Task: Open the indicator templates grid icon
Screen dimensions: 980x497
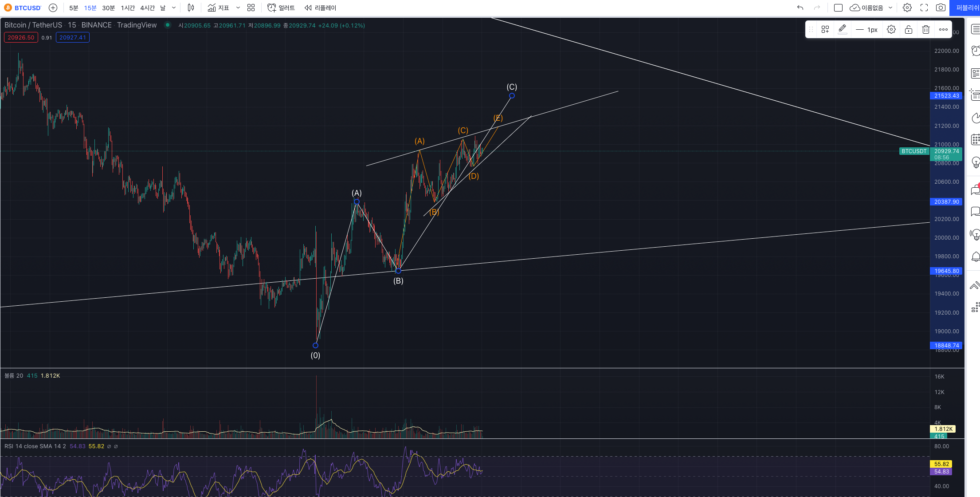Action: (251, 8)
